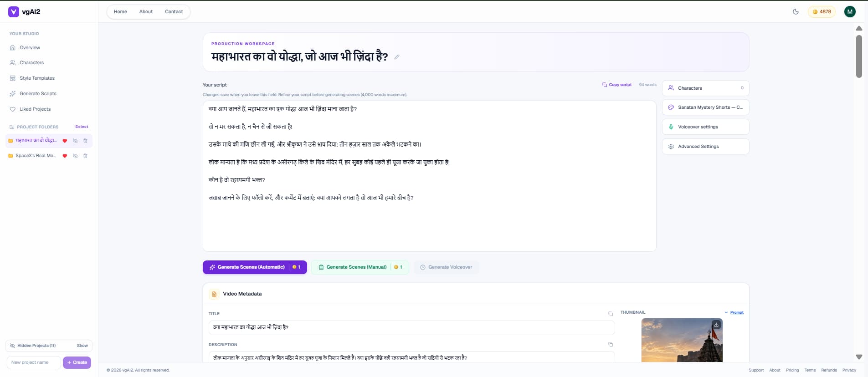Copy the video title with copy icon
This screenshot has width=868, height=377.
click(611, 314)
